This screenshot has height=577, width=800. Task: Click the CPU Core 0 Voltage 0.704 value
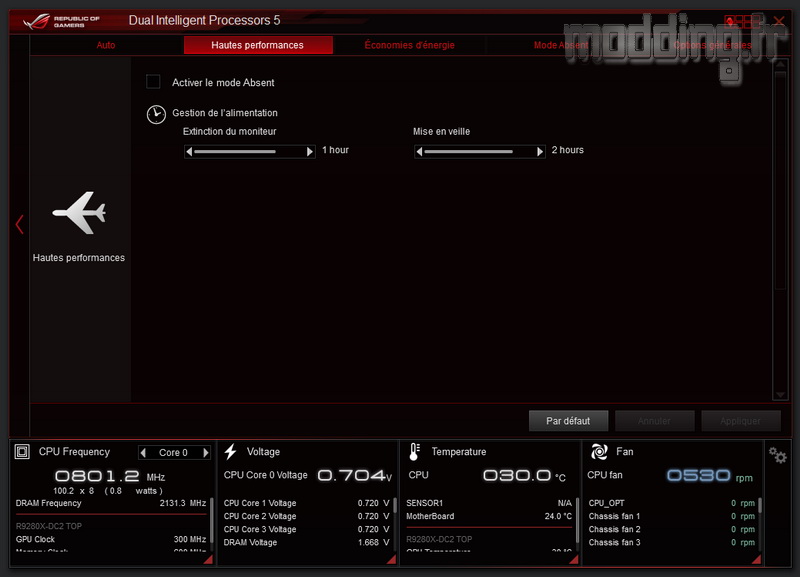[x=355, y=476]
